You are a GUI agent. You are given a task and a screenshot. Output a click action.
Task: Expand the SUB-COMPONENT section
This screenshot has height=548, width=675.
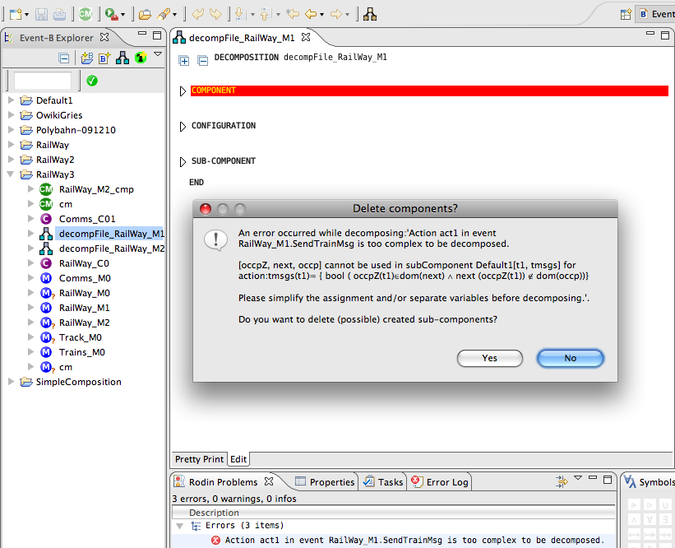[x=183, y=161]
